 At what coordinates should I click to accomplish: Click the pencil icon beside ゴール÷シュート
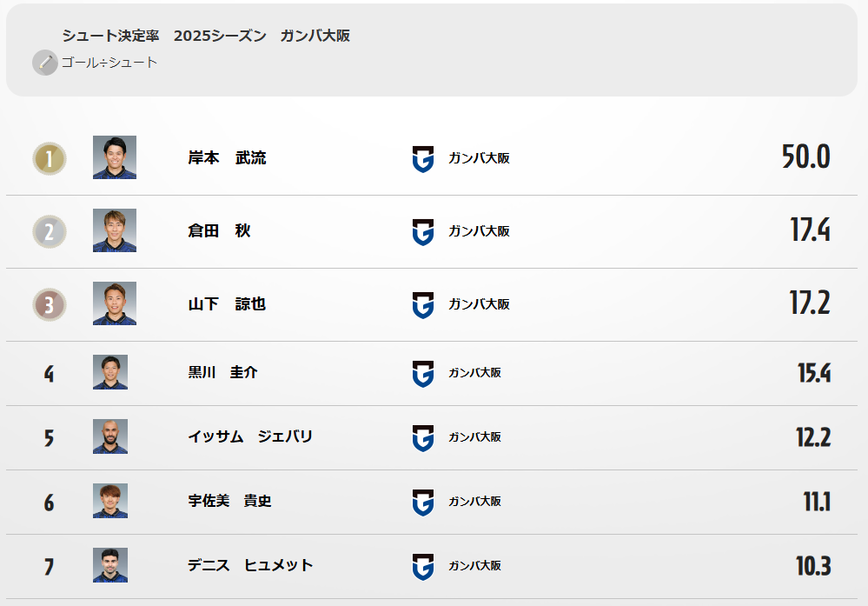click(44, 63)
